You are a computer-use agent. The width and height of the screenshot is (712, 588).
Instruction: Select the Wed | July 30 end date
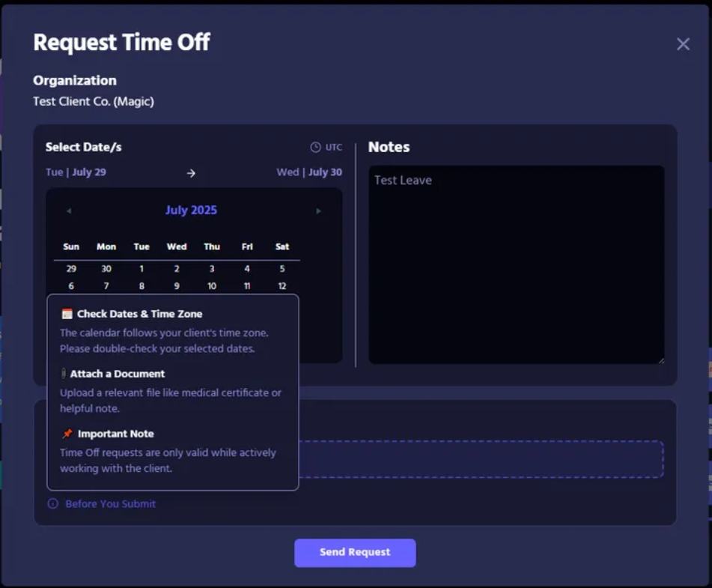(309, 172)
